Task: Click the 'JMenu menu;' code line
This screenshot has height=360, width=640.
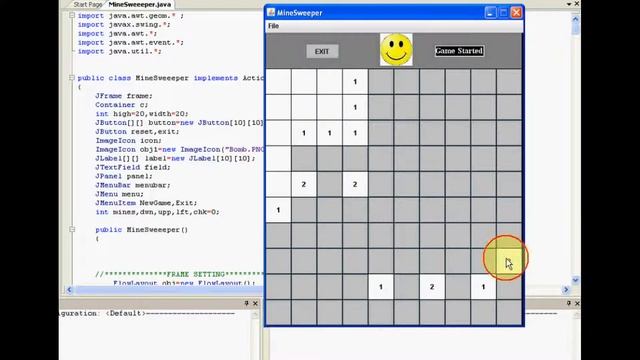Action: [119, 194]
